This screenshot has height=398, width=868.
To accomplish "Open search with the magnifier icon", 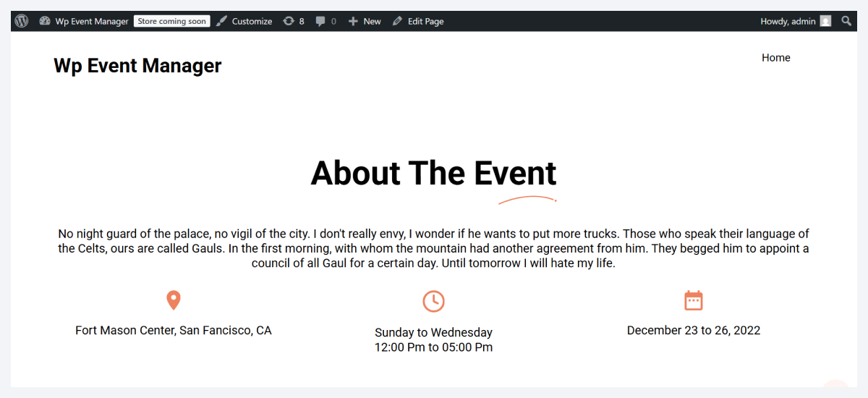I will tap(847, 21).
